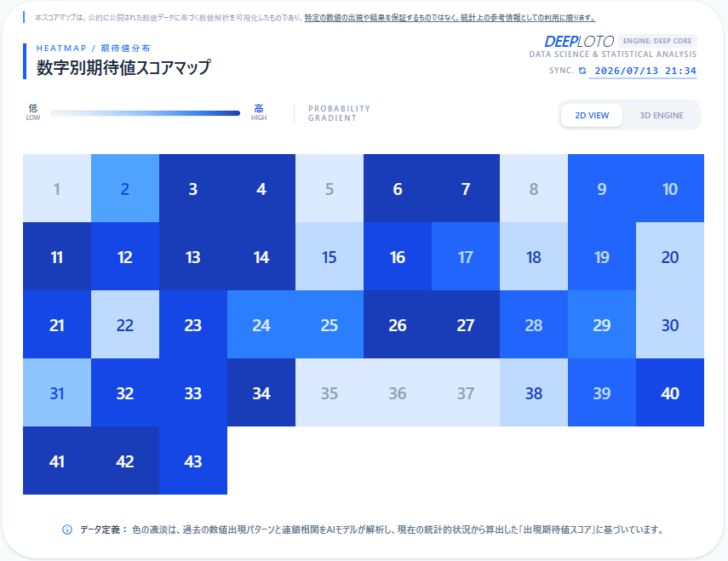Viewport: 728px width, 561px height.
Task: Select tile 13 in the grid
Action: (x=193, y=256)
